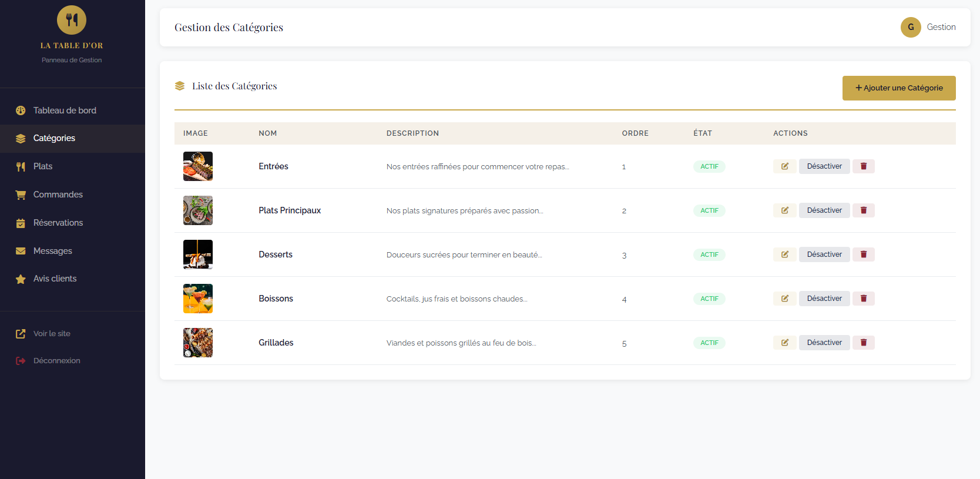Click the fork and knife logo
This screenshot has width=980, height=479.
pos(72,20)
